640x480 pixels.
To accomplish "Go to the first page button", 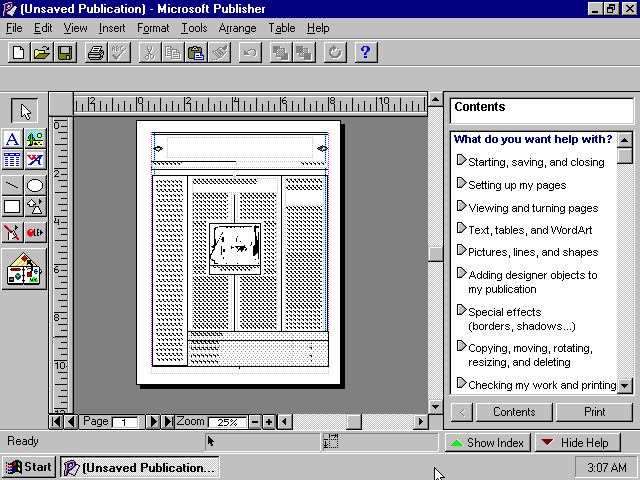I will (x=56, y=421).
